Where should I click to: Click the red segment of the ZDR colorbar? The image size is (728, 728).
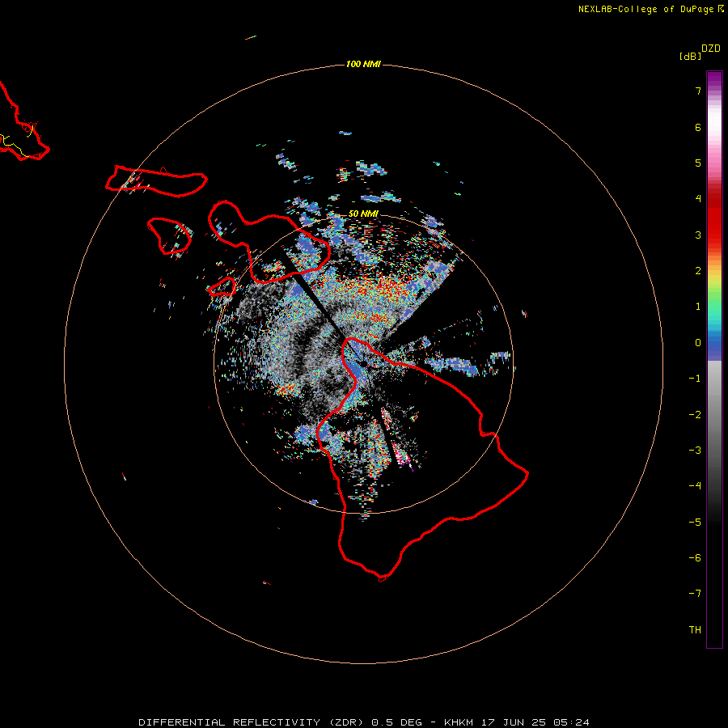point(714,218)
